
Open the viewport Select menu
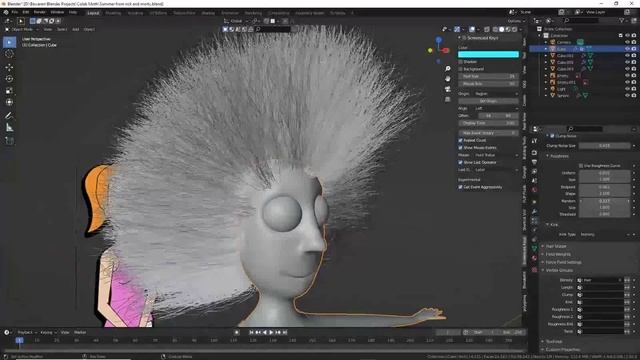[62, 29]
